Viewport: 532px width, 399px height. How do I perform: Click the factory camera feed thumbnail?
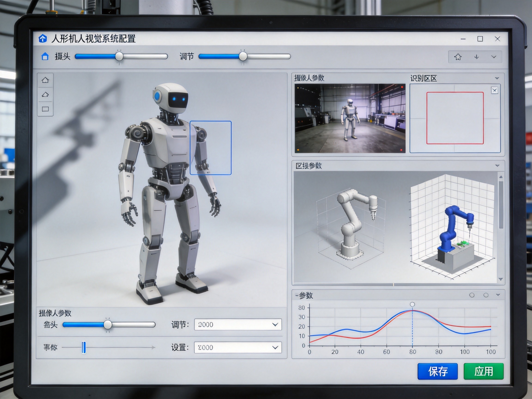pyautogui.click(x=350, y=118)
